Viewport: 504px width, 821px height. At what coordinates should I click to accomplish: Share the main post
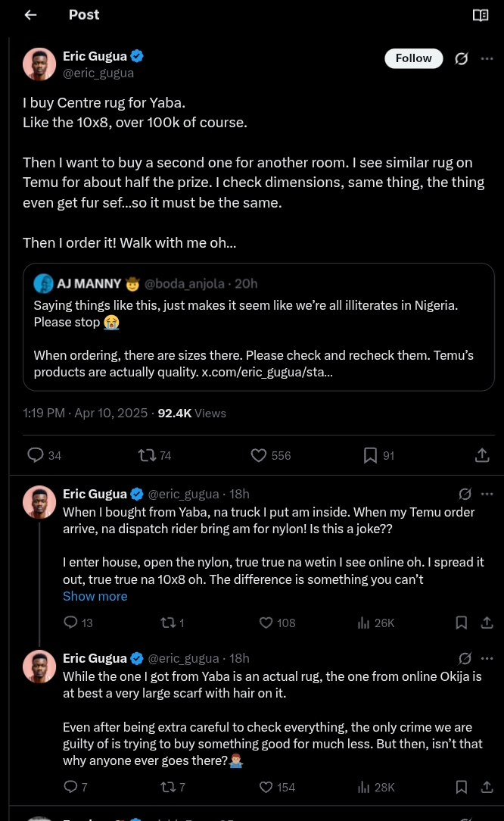click(481, 455)
